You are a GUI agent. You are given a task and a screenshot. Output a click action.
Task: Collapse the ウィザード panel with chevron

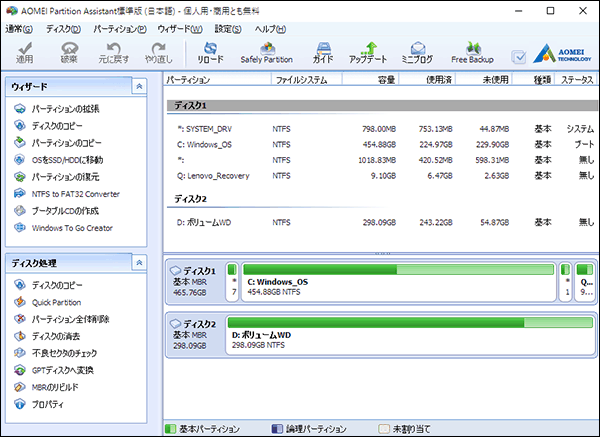pos(139,86)
